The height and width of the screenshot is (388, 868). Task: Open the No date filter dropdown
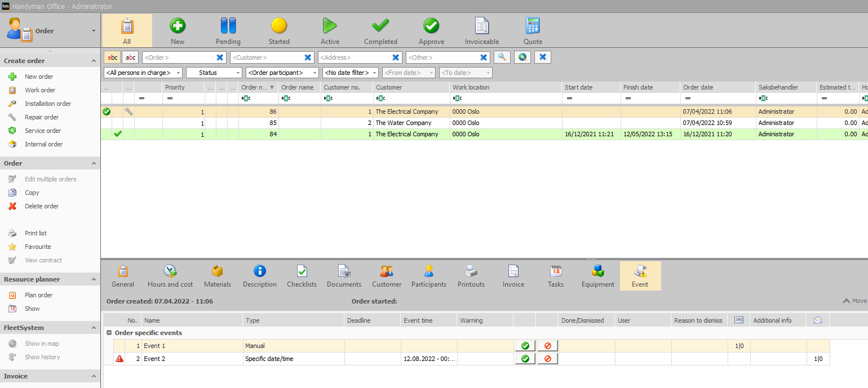pyautogui.click(x=351, y=73)
